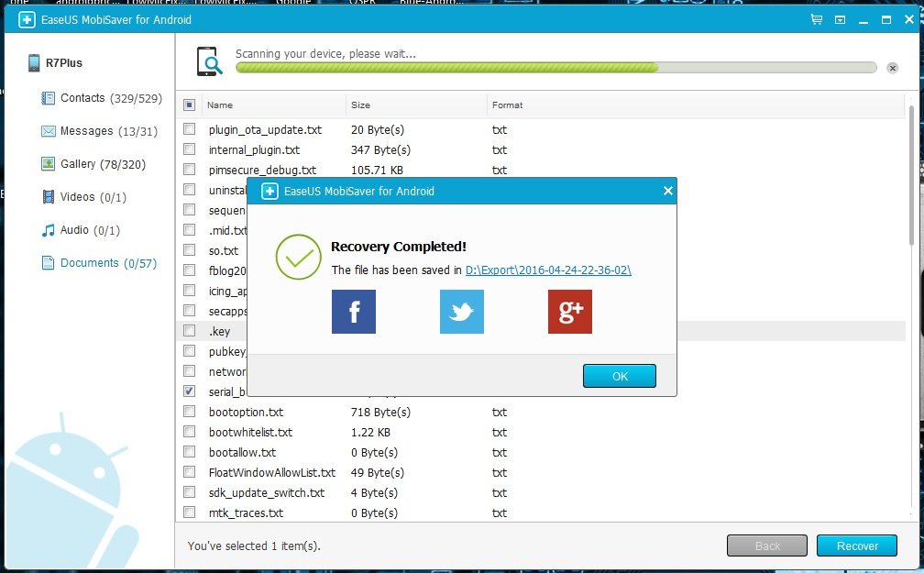Stop scanning with the cancel X icon
This screenshot has height=573, width=924.
coord(893,67)
